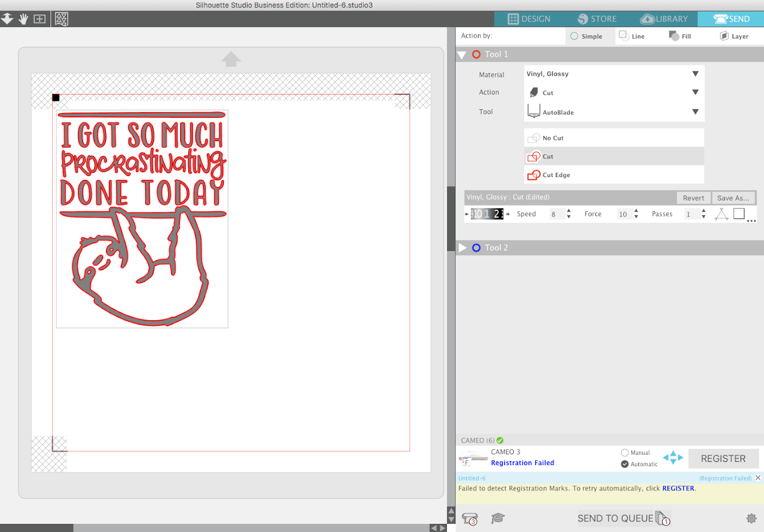Jog the blade left with the arrow
Screen dimensions: 764x532
(666, 458)
